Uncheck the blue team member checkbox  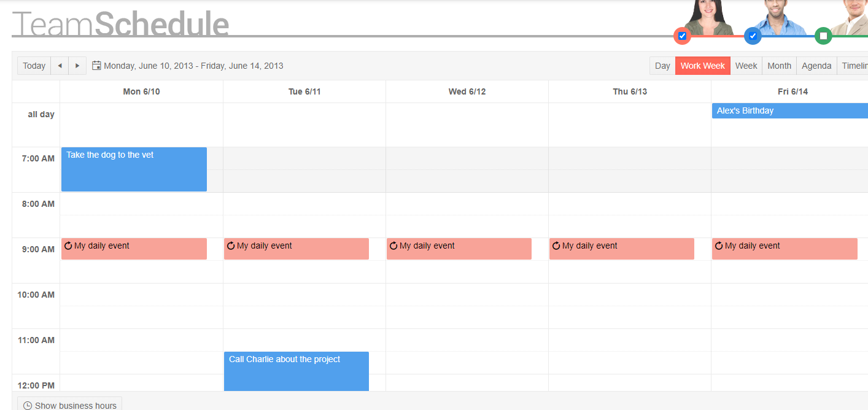click(x=753, y=36)
